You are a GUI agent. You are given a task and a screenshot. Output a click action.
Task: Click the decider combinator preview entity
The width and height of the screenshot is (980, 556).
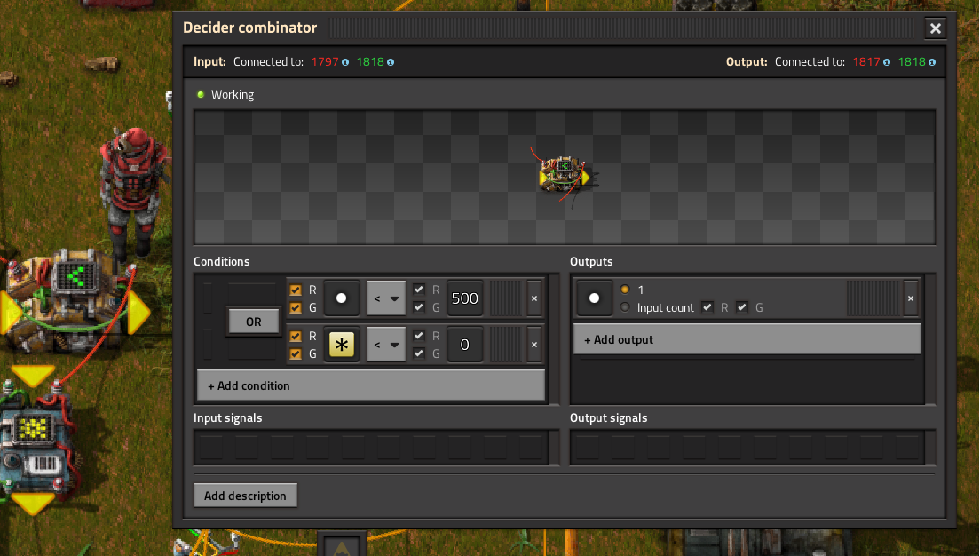[x=564, y=175]
